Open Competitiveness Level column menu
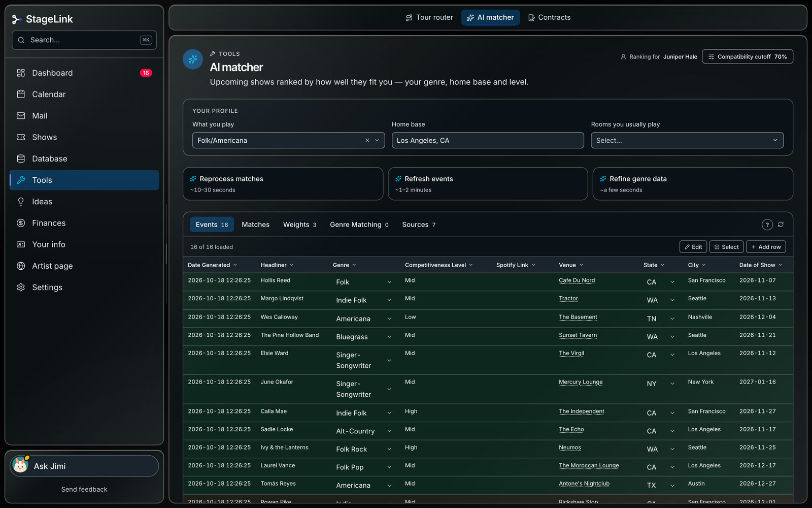 point(471,265)
